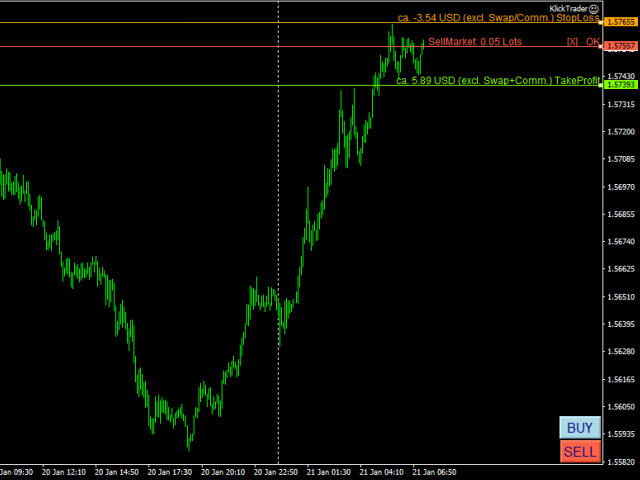Screen dimensions: 640x480
Task: Click the 1.55935 price axis label
Action: pyautogui.click(x=621, y=434)
